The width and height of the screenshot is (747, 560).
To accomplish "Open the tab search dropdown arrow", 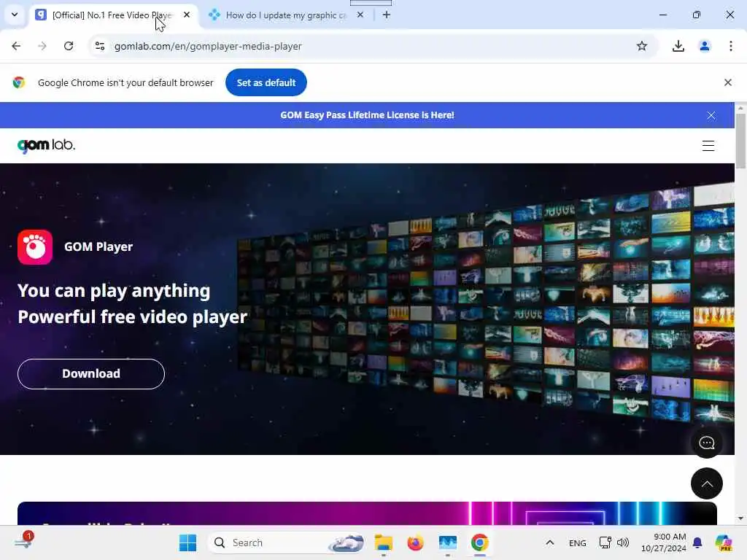I will coord(15,15).
